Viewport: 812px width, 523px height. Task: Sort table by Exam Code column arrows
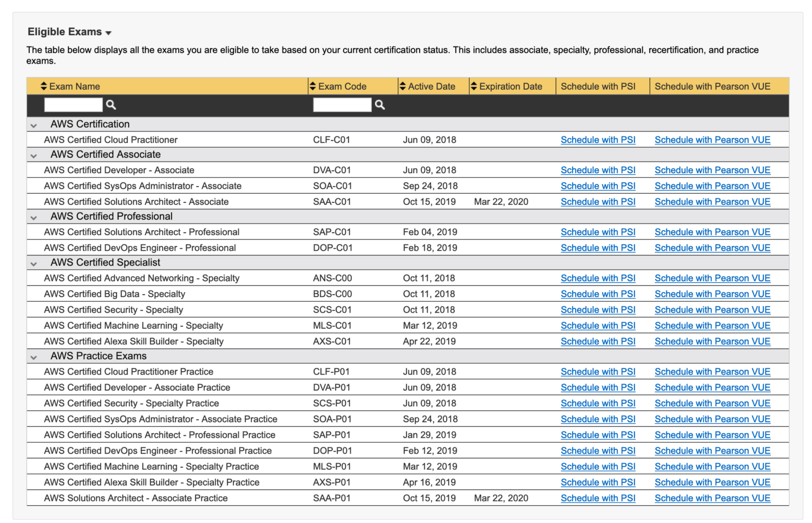click(313, 86)
